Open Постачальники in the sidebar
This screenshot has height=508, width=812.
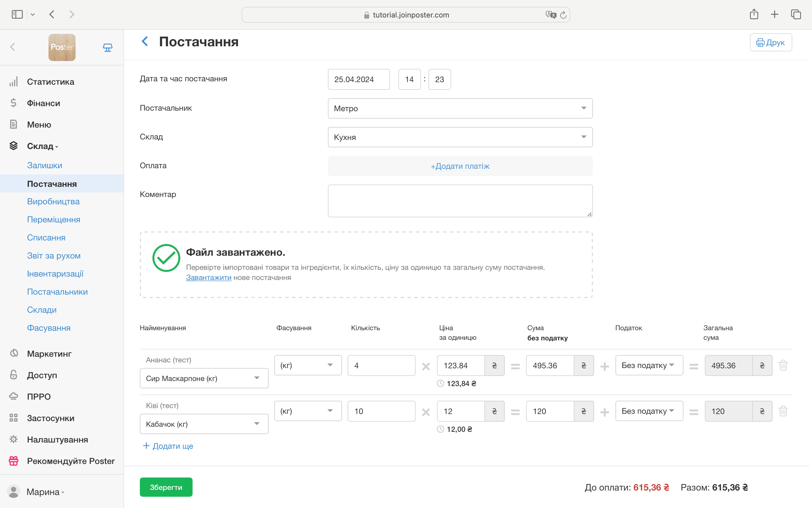[x=58, y=292]
